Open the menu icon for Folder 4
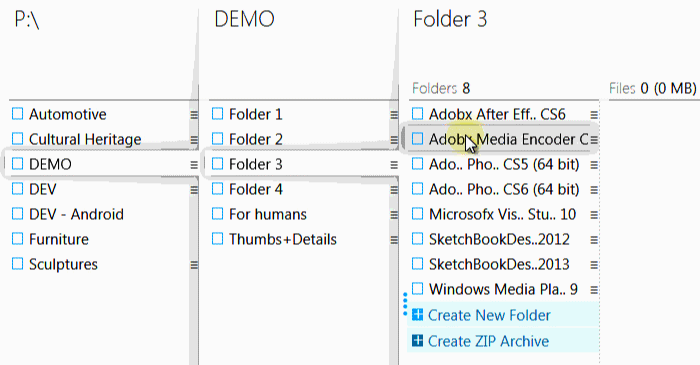700x365 pixels. (x=394, y=190)
